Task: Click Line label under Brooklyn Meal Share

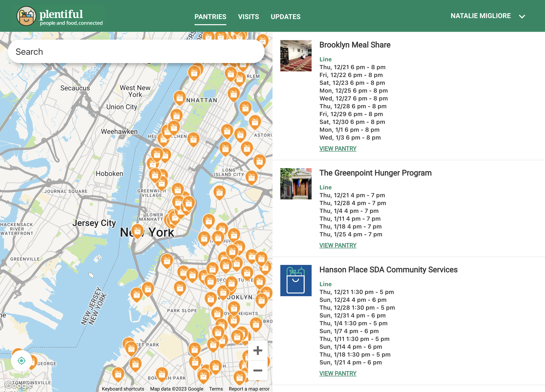Action: coord(326,59)
